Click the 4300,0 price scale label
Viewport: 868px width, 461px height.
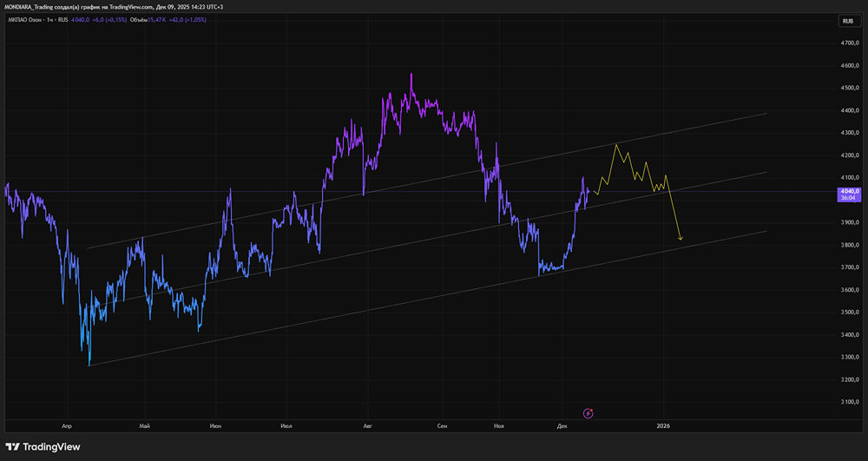[849, 133]
